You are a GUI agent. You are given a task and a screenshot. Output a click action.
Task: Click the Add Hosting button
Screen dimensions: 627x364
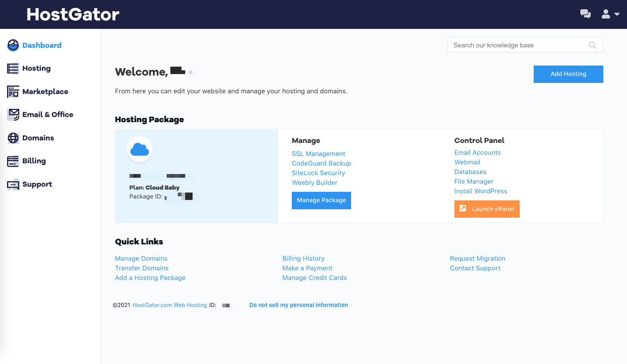[568, 74]
